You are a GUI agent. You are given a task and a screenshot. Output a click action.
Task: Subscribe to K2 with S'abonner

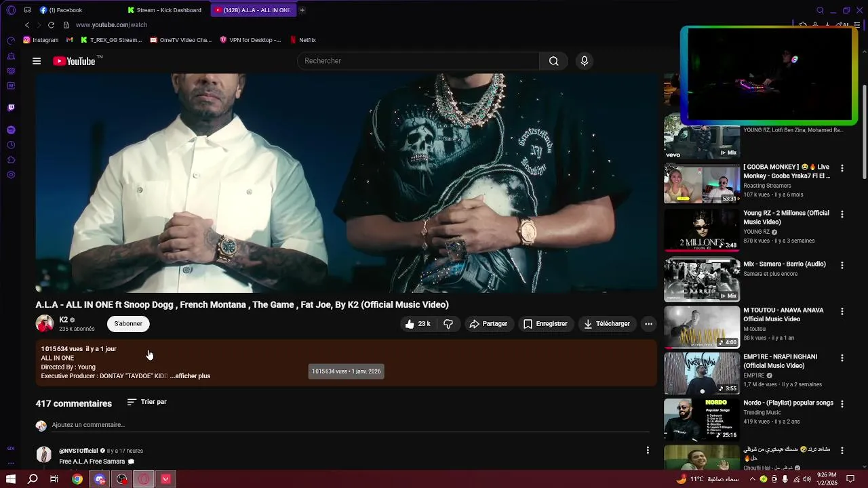128,324
